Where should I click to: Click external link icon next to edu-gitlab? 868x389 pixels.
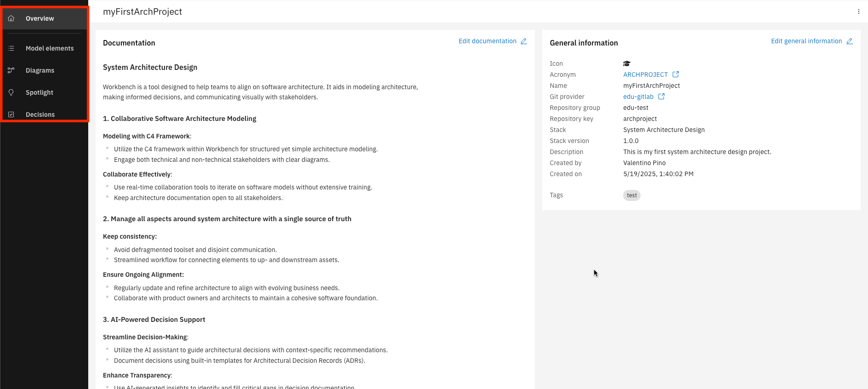pyautogui.click(x=661, y=97)
